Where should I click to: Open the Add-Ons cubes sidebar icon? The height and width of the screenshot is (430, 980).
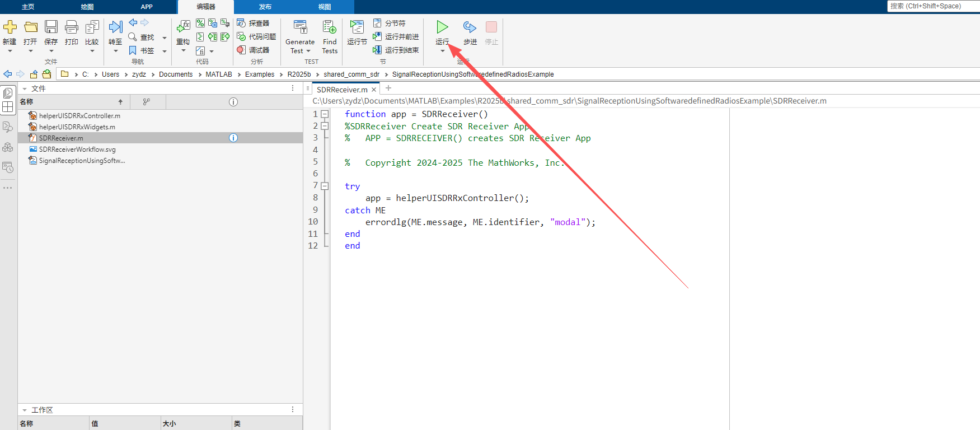[8, 147]
